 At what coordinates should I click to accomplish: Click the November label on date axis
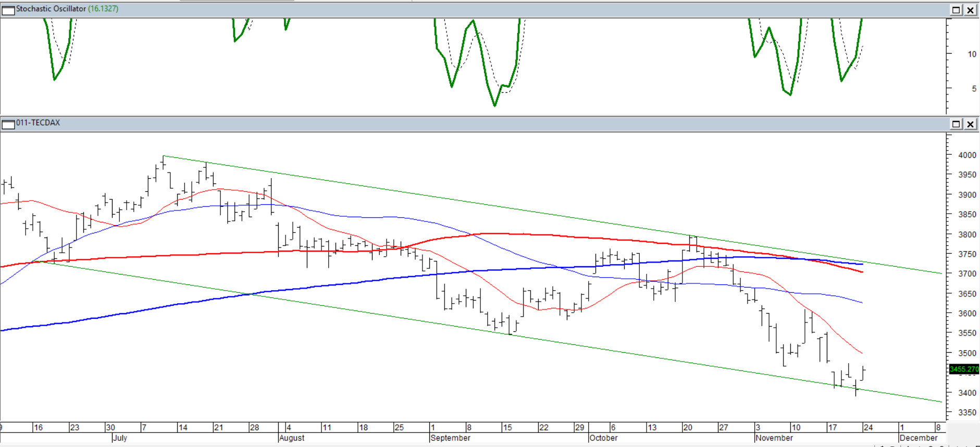click(774, 438)
